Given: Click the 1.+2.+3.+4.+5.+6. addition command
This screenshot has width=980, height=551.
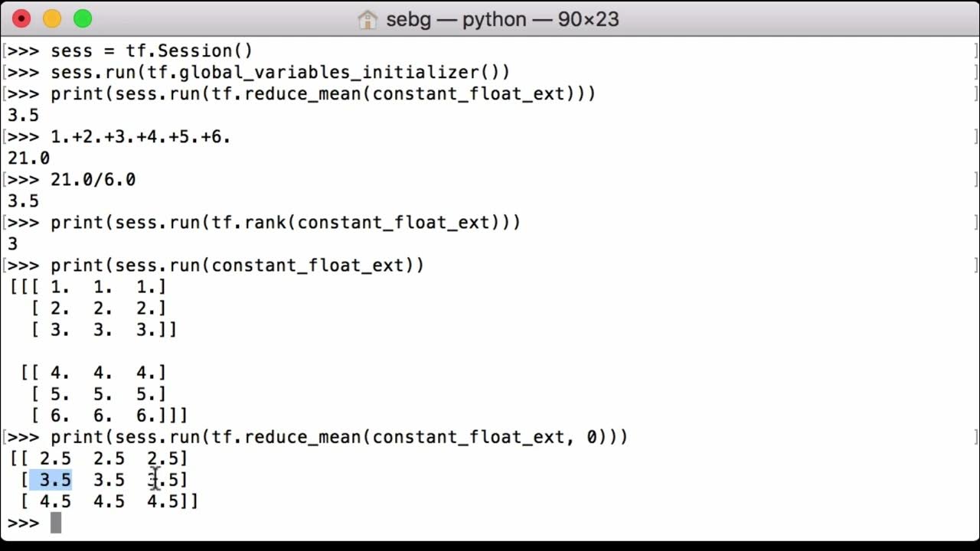Looking at the screenshot, I should pos(141,137).
